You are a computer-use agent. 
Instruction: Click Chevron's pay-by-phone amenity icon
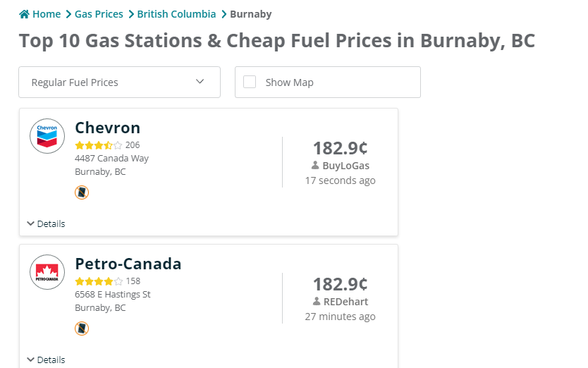(x=82, y=192)
